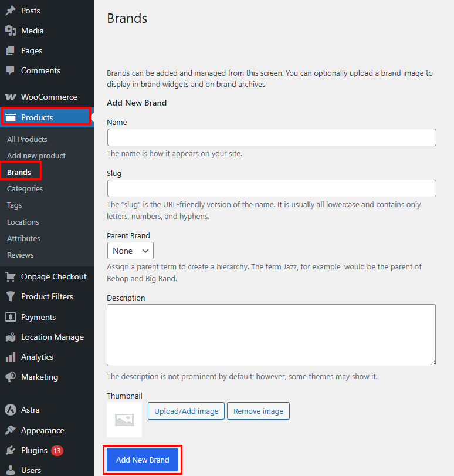Click the Plugins plug icon
This screenshot has height=476, width=454.
pos(11,451)
